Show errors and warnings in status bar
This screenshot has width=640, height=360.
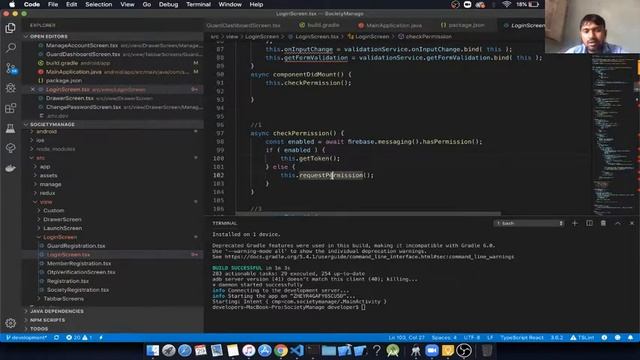pos(79,338)
